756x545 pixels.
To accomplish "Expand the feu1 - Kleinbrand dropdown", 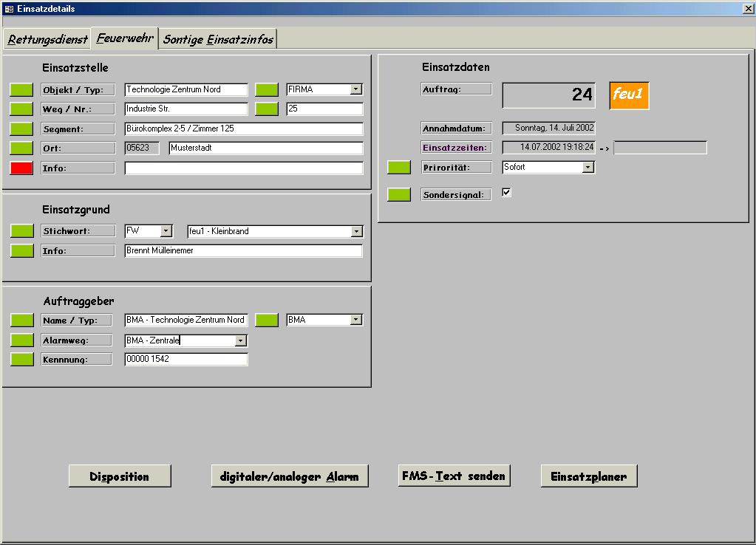I will pos(357,231).
